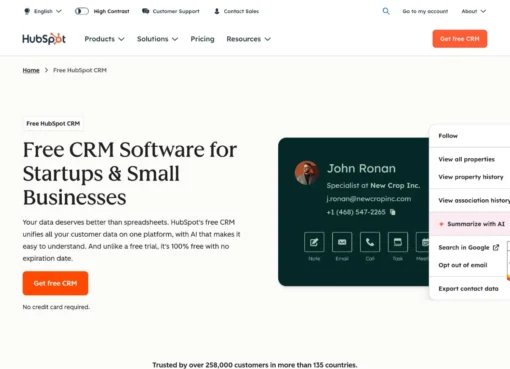
Task: Expand the About dropdown
Action: pos(473,11)
